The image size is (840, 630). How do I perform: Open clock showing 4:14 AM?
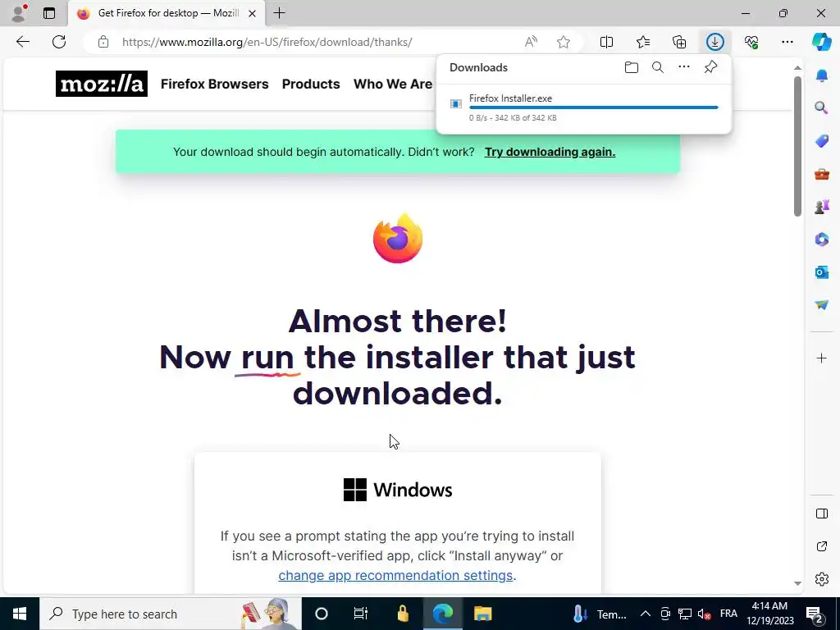click(769, 614)
